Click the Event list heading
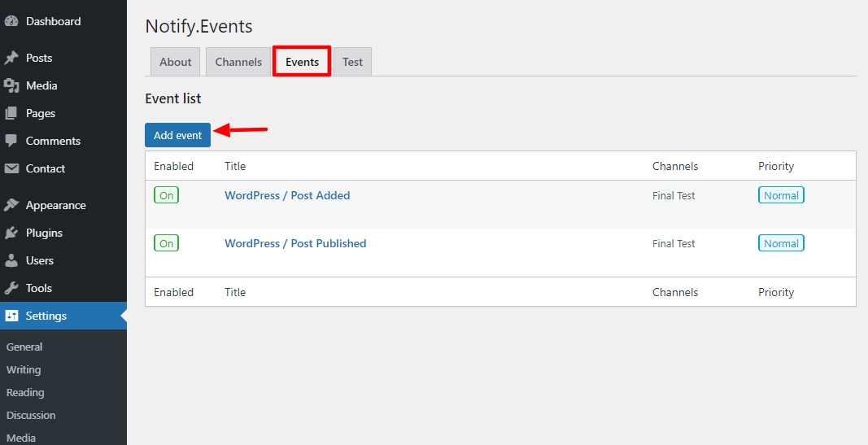This screenshot has width=868, height=445. pos(173,98)
